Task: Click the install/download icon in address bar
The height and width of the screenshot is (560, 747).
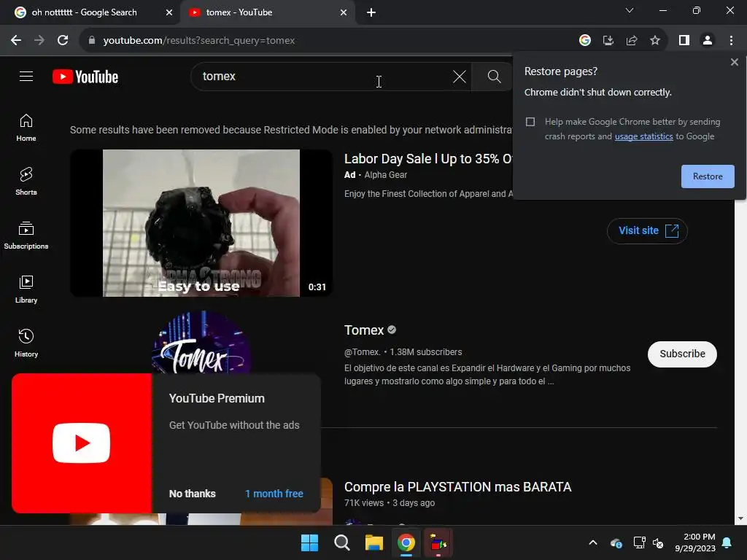Action: click(x=608, y=41)
